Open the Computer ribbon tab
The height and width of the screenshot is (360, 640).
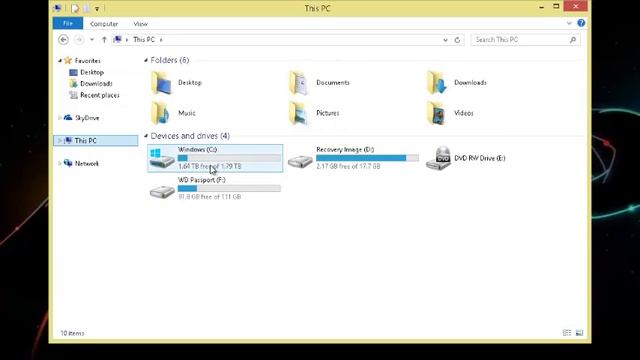(104, 24)
